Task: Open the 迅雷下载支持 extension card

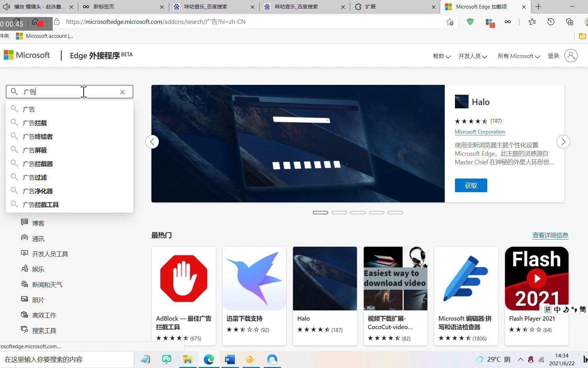Action: 254,296
